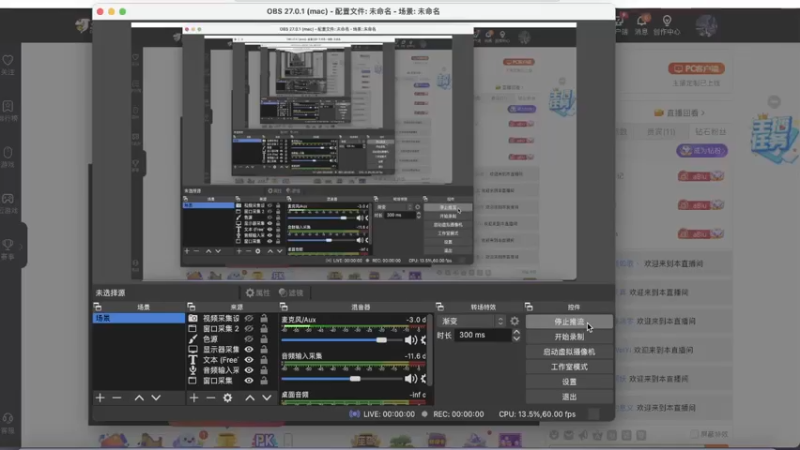
Task: Hide the 音频输入采集 source via eye icon
Action: point(249,370)
